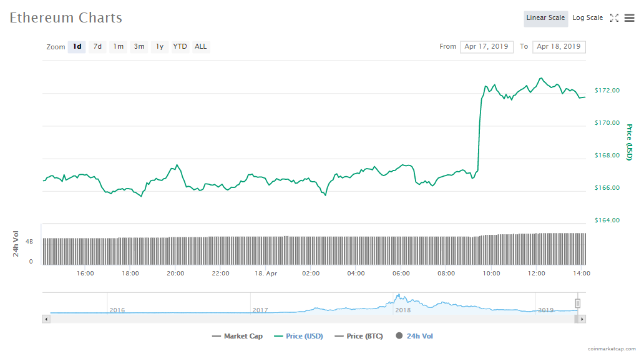The width and height of the screenshot is (644, 361).
Task: Open the chart hamburger menu
Action: (629, 18)
